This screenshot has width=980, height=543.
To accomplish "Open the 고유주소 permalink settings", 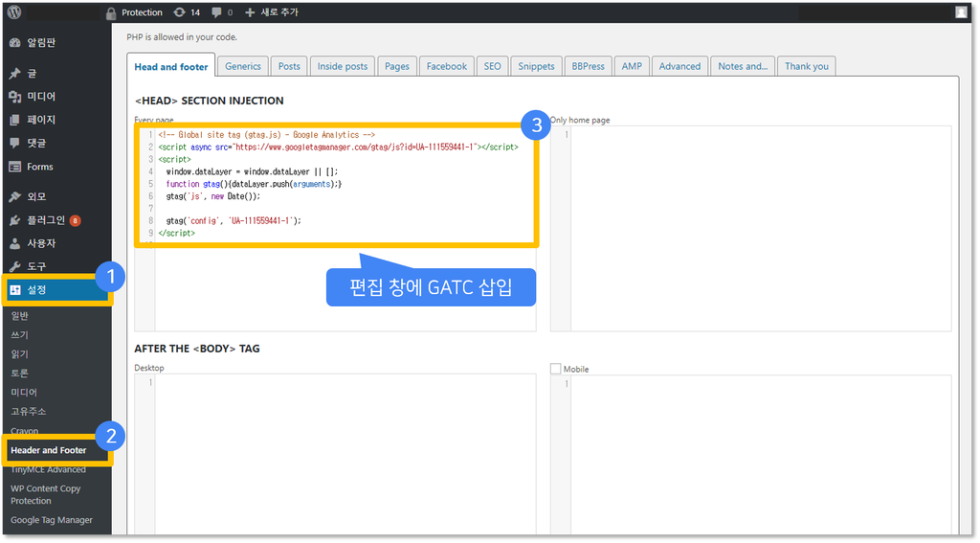I will [x=28, y=411].
